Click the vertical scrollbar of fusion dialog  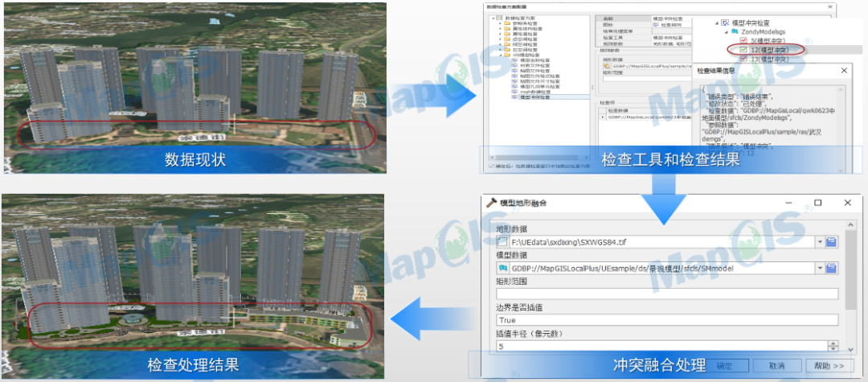click(x=851, y=269)
